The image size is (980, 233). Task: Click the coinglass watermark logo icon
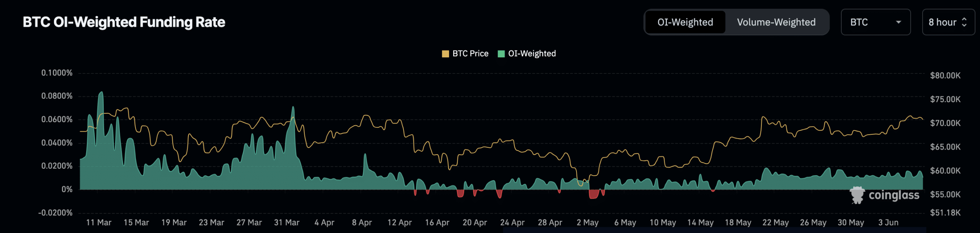[857, 195]
